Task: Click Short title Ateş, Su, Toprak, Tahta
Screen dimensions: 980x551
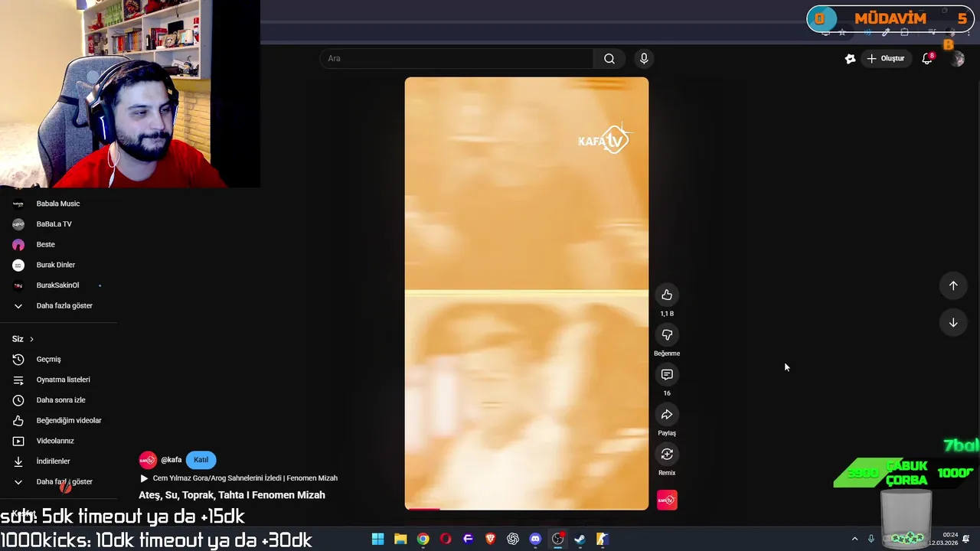Action: [x=232, y=495]
